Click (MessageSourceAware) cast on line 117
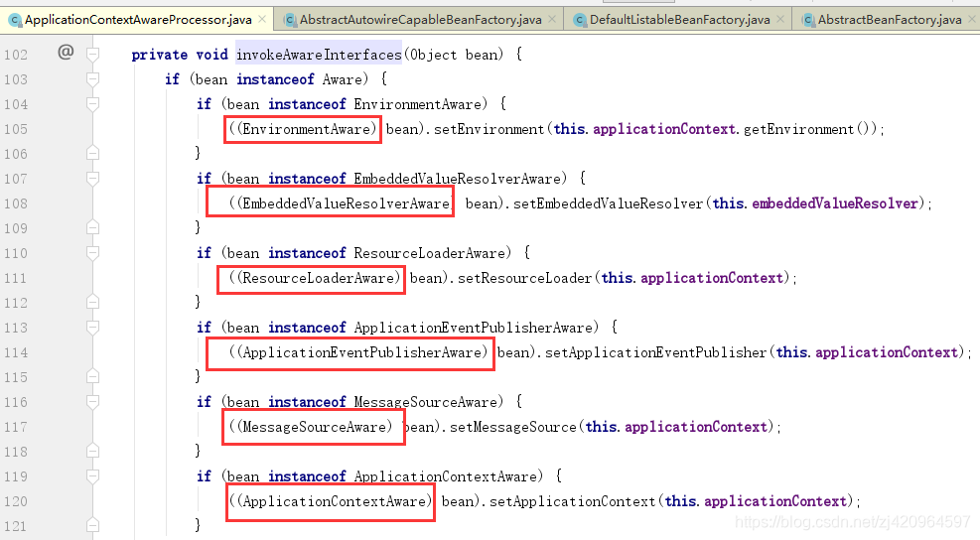The image size is (980, 540). (x=315, y=427)
